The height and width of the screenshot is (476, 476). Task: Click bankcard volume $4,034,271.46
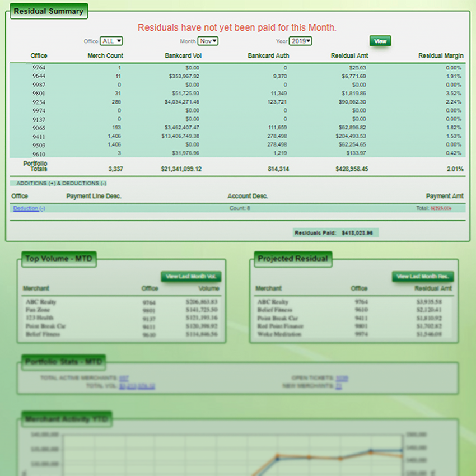click(x=182, y=102)
